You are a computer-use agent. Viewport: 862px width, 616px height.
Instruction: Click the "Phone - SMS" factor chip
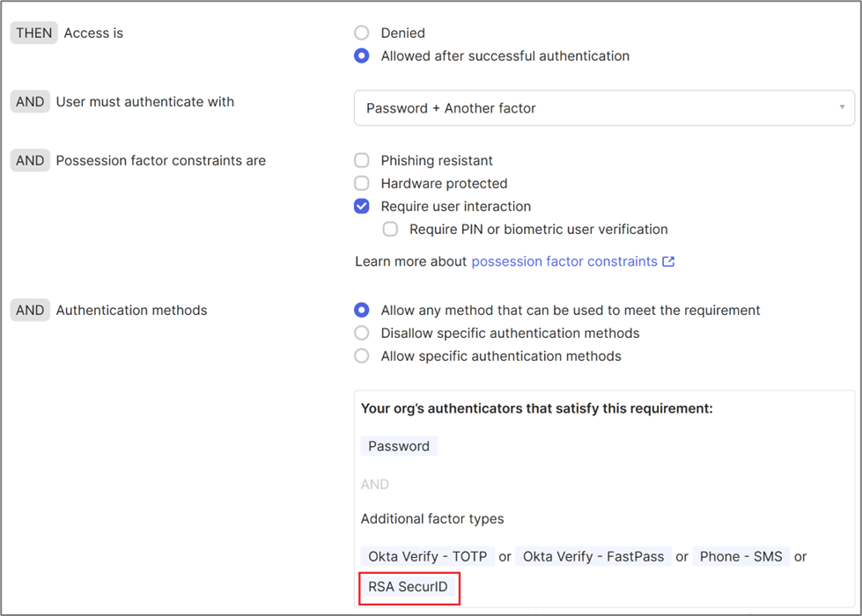click(x=741, y=556)
